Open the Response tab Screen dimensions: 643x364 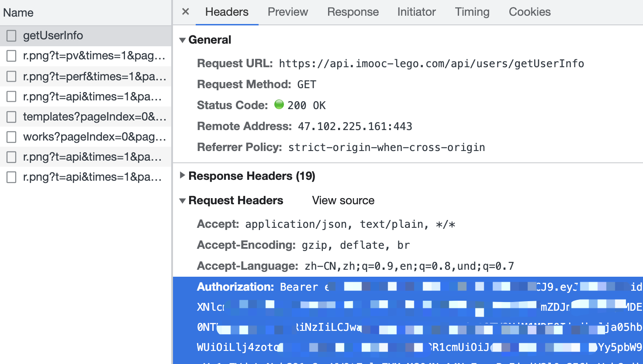[353, 12]
